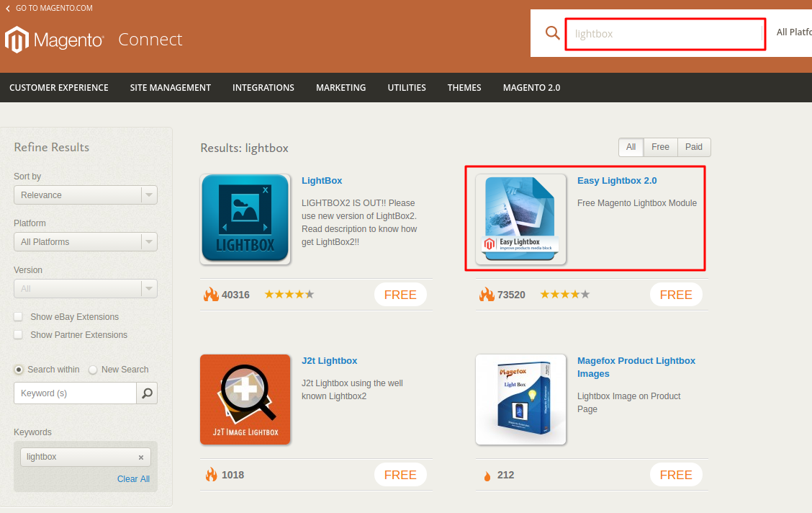This screenshot has height=513, width=812.
Task: Open the All Platforms dropdown in Refine Results
Action: coord(86,242)
